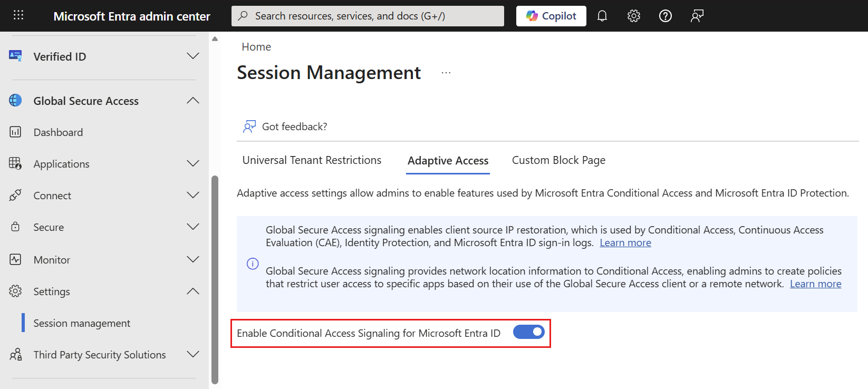Open the app launcher waffle icon

(18, 15)
